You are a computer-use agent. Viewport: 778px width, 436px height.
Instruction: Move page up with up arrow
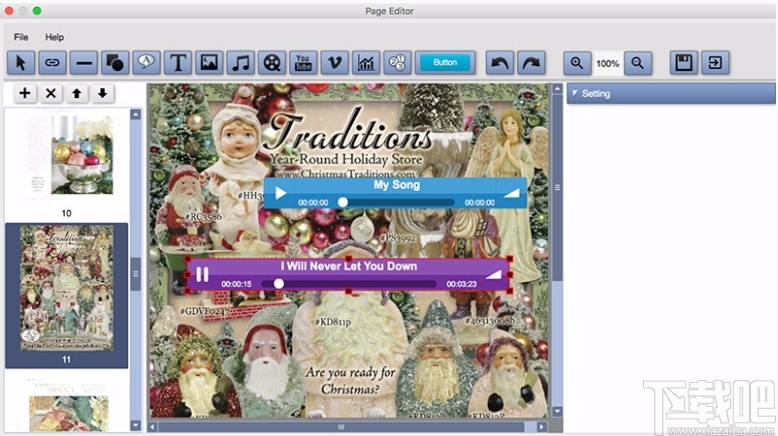[x=76, y=93]
